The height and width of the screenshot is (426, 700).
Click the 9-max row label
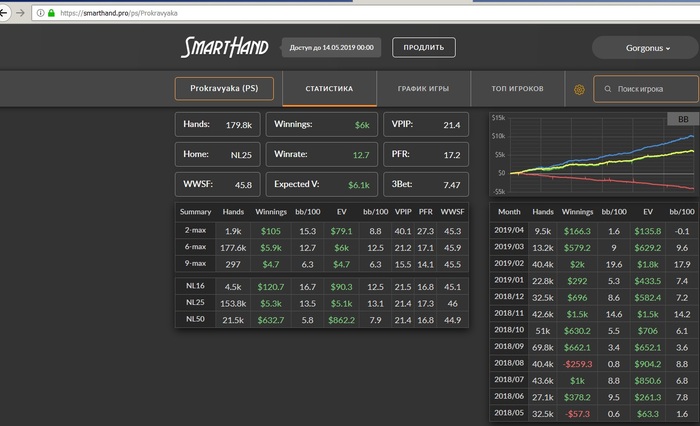[x=195, y=263]
